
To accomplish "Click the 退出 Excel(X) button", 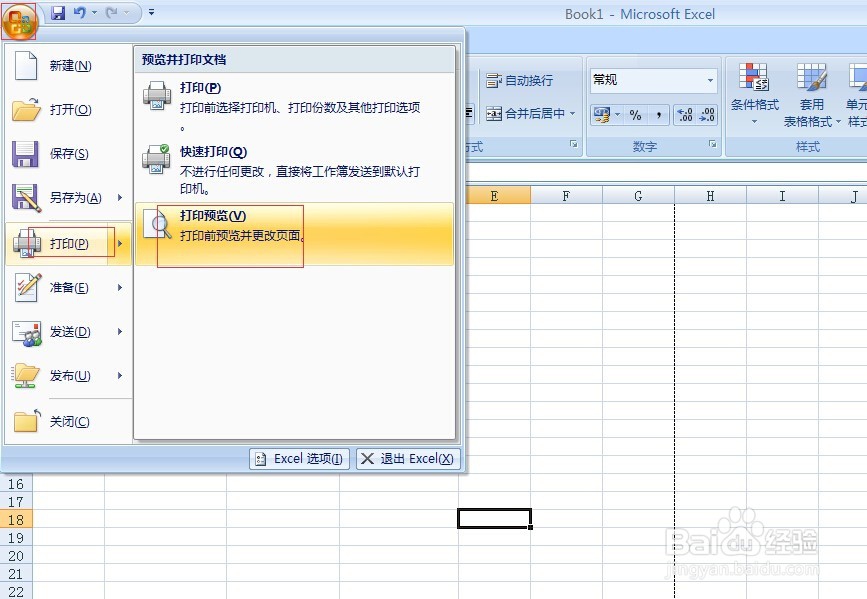I will (408, 459).
